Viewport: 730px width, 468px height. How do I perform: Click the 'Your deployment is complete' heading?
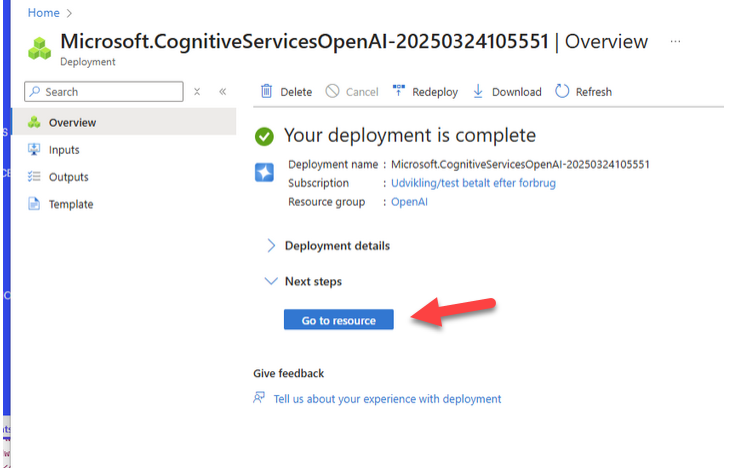(x=410, y=136)
